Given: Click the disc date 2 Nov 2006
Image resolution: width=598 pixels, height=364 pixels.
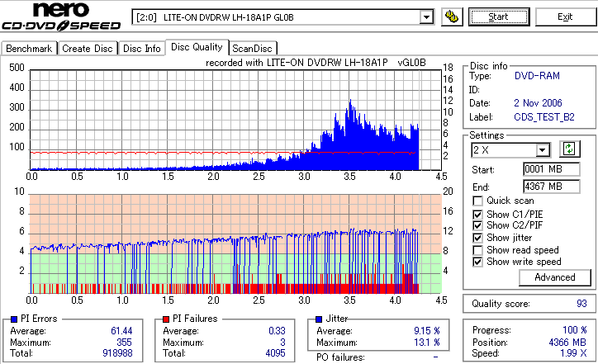Looking at the screenshot, I should pyautogui.click(x=538, y=103).
